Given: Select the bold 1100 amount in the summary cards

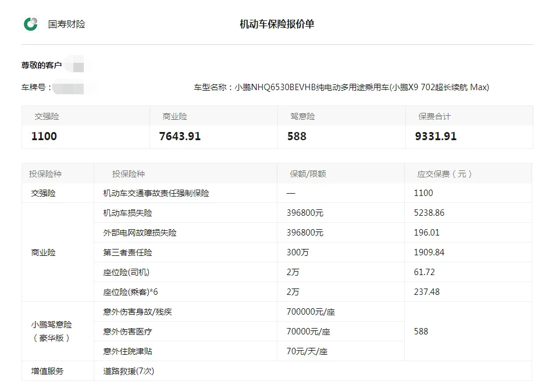Looking at the screenshot, I should pyautogui.click(x=44, y=136).
